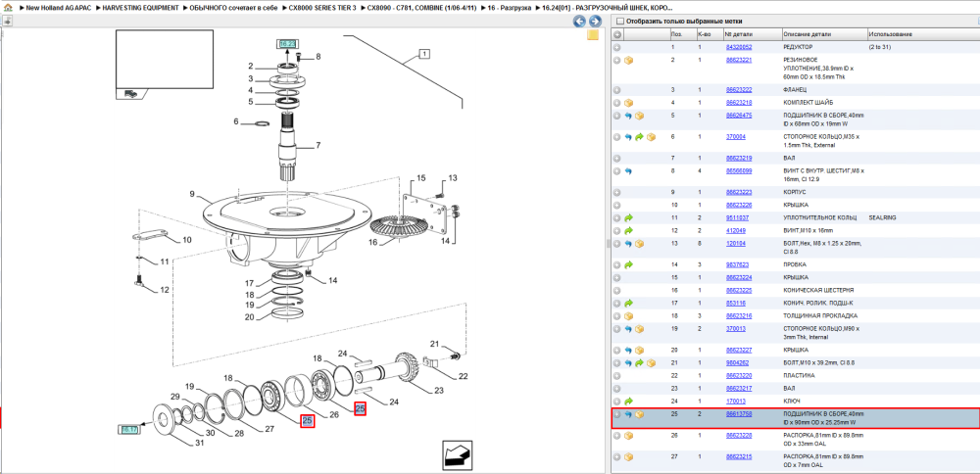Click green arrow for УПЛОТНИТЕЛЬНОЕ КОЛЬЦ row
The width and height of the screenshot is (980, 474).
pos(628,218)
